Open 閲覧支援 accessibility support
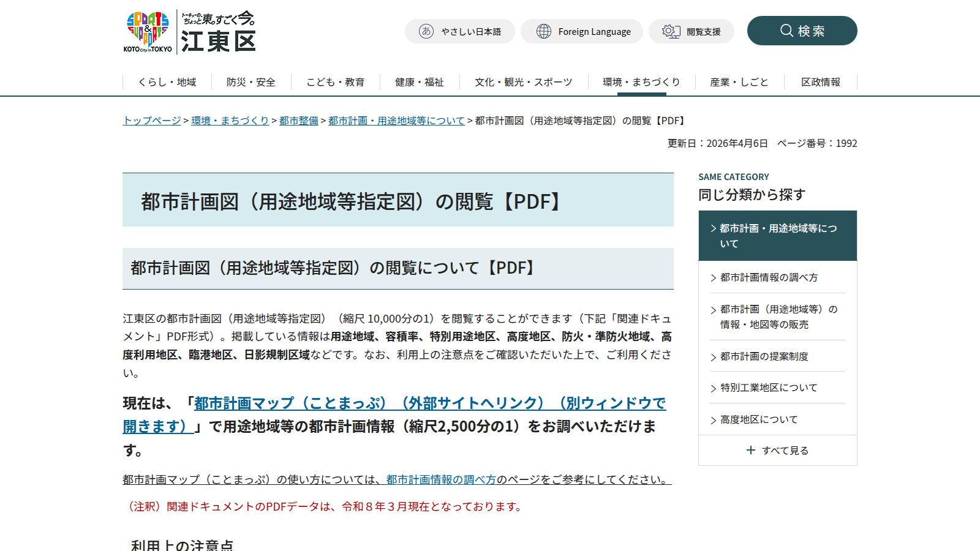 coord(692,31)
